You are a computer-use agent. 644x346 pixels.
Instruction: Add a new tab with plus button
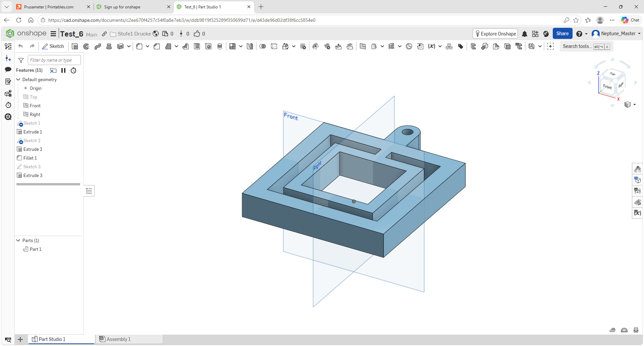(20, 339)
